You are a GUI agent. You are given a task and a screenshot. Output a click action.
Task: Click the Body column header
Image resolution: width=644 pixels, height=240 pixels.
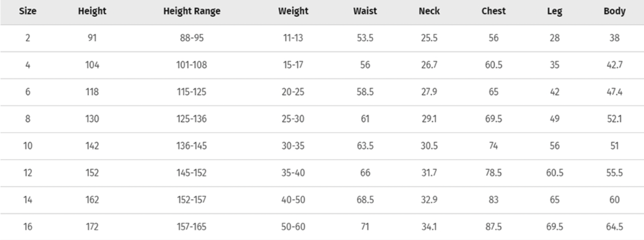(614, 12)
